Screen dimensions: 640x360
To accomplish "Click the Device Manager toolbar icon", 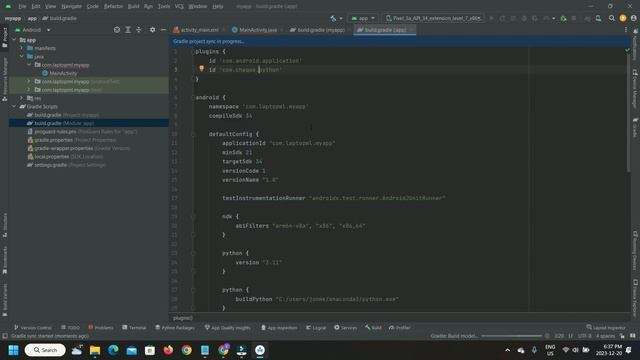I will 598,18.
